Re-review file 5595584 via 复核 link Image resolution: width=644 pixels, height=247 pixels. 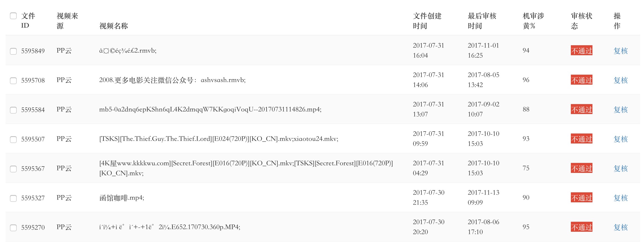pyautogui.click(x=620, y=110)
